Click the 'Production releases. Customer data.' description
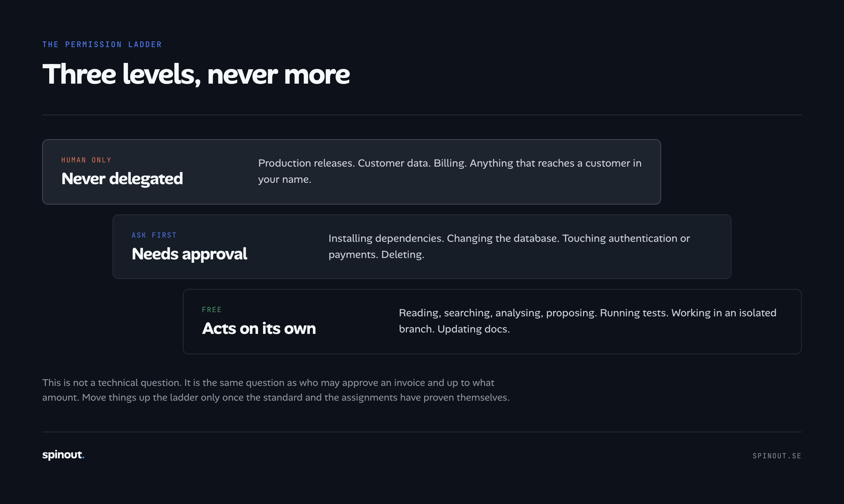 pos(450,171)
